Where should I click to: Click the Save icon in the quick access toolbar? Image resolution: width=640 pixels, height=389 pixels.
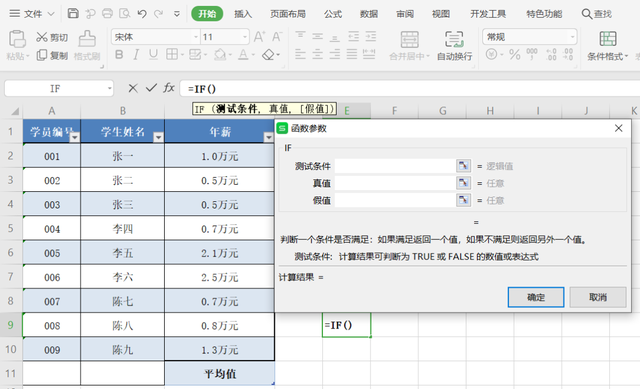73,13
